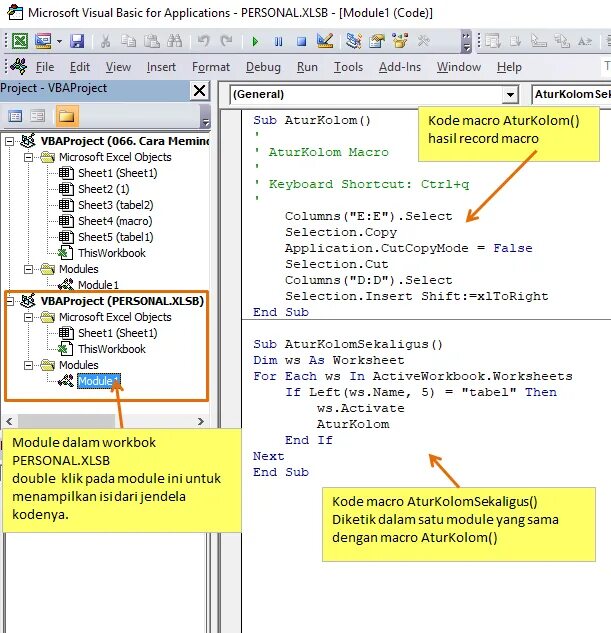The width and height of the screenshot is (611, 633).
Task: Save PERSONAL.XLSB with the floppy disk icon
Action: (77, 41)
